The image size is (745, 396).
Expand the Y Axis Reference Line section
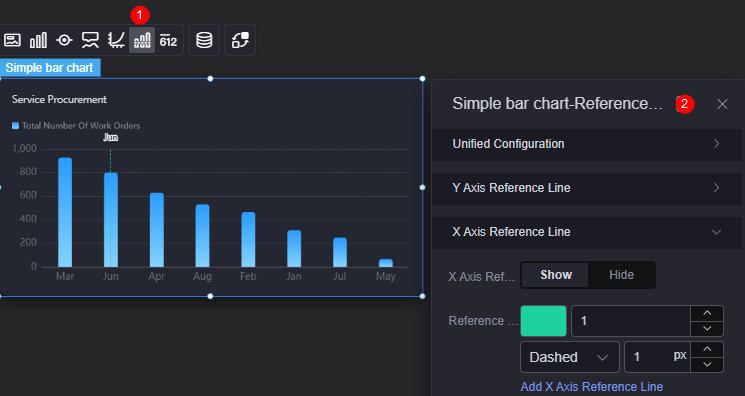tap(587, 188)
